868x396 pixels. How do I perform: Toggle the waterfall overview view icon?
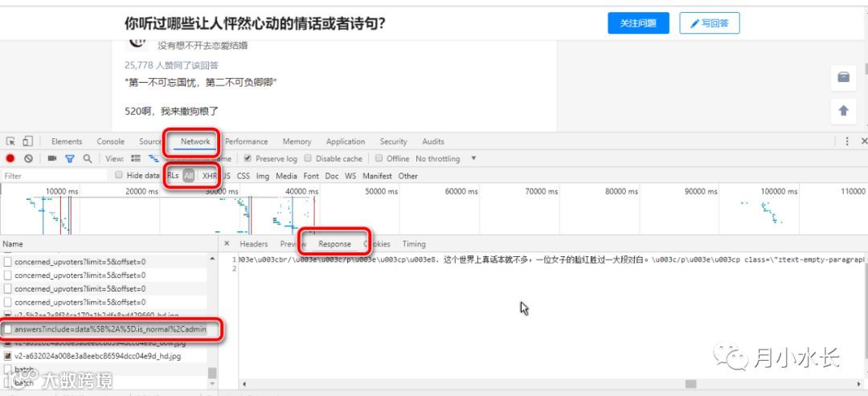click(x=154, y=159)
